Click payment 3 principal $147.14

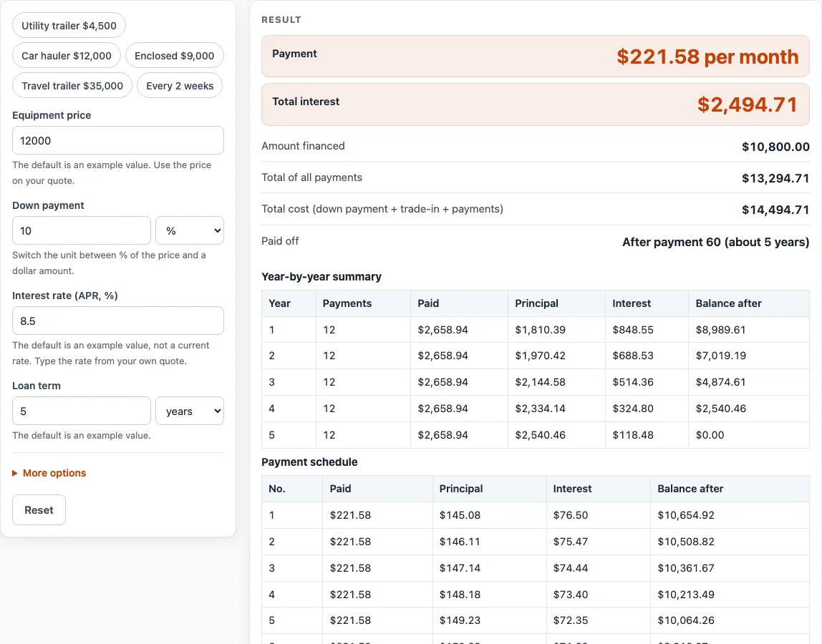pyautogui.click(x=460, y=568)
